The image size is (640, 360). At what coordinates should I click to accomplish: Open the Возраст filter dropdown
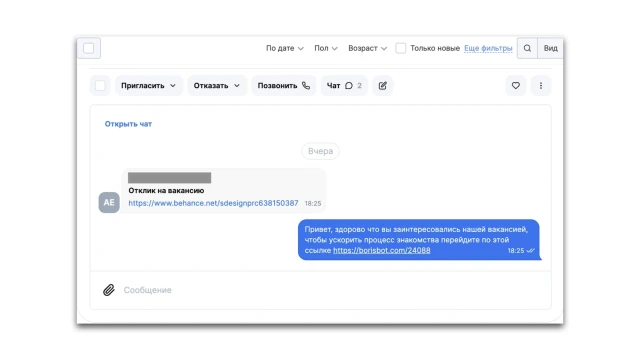point(367,48)
